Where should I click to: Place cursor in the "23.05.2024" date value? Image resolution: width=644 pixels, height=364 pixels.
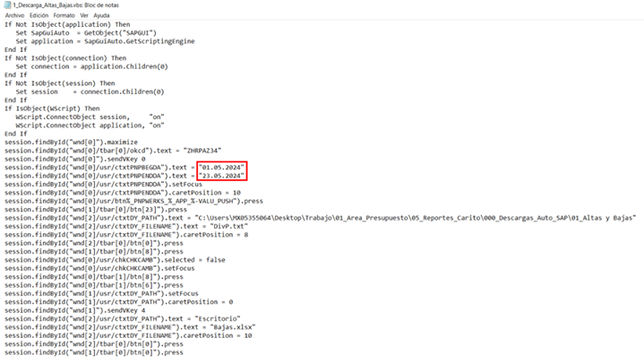(222, 177)
